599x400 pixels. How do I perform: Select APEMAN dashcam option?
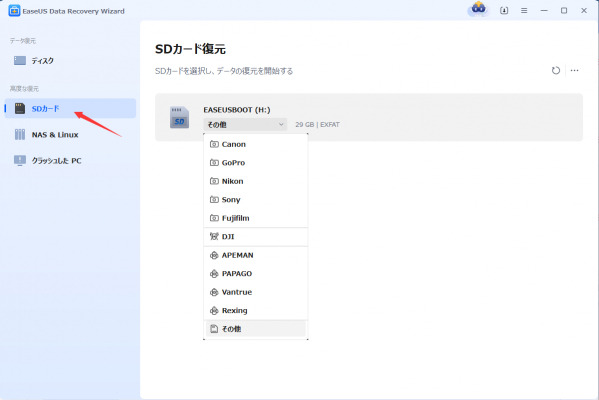coord(256,255)
